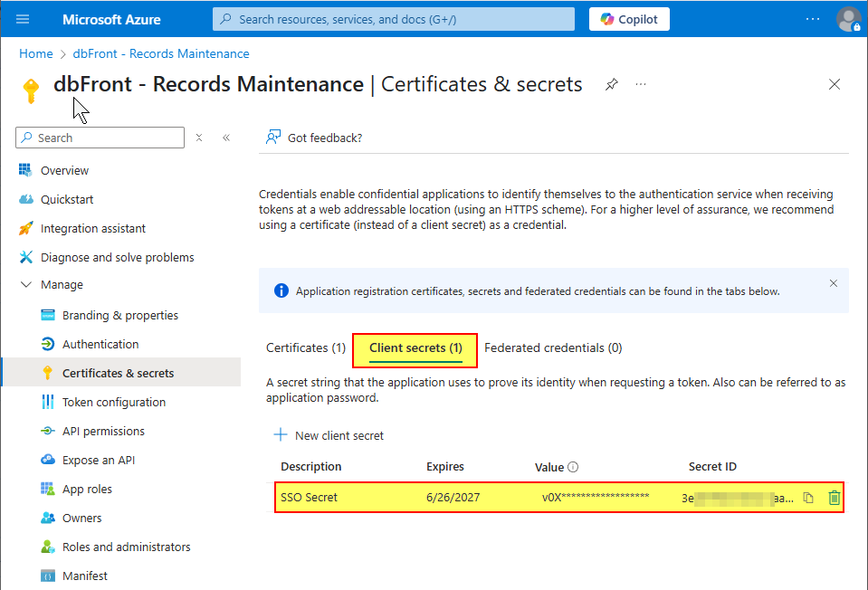Viewport: 868px width, 590px height.
Task: Switch to the Certificates (1) tab
Action: point(306,347)
